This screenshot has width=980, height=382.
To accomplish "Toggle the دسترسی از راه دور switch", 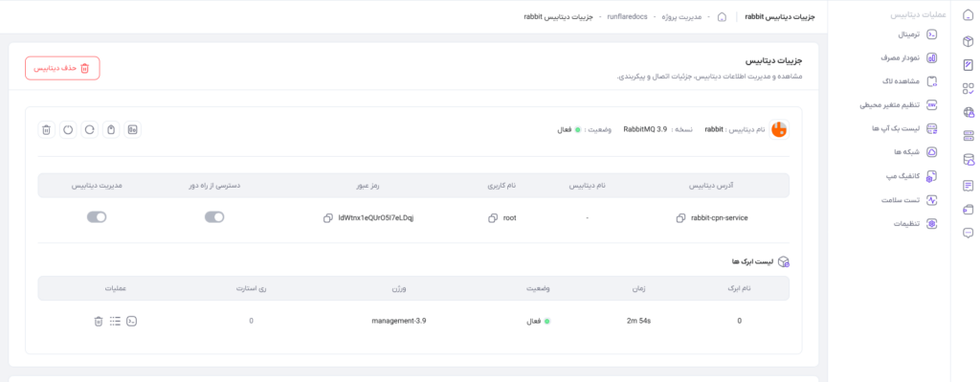I will [214, 217].
